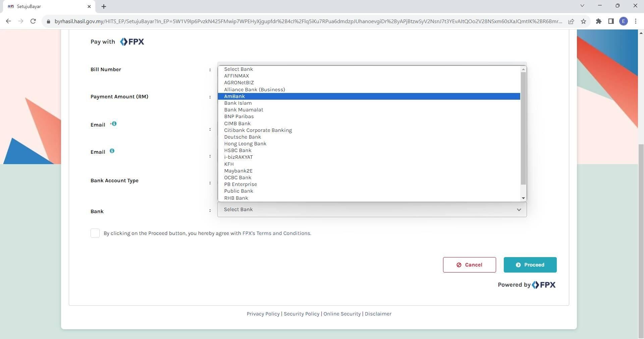The image size is (644, 339).
Task: Open Chrome's three-dot menu
Action: [636, 21]
